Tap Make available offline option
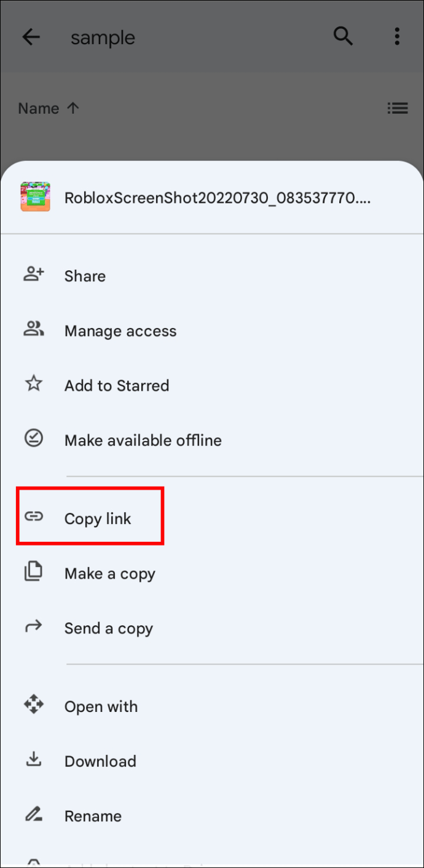This screenshot has height=868, width=424. click(x=143, y=440)
